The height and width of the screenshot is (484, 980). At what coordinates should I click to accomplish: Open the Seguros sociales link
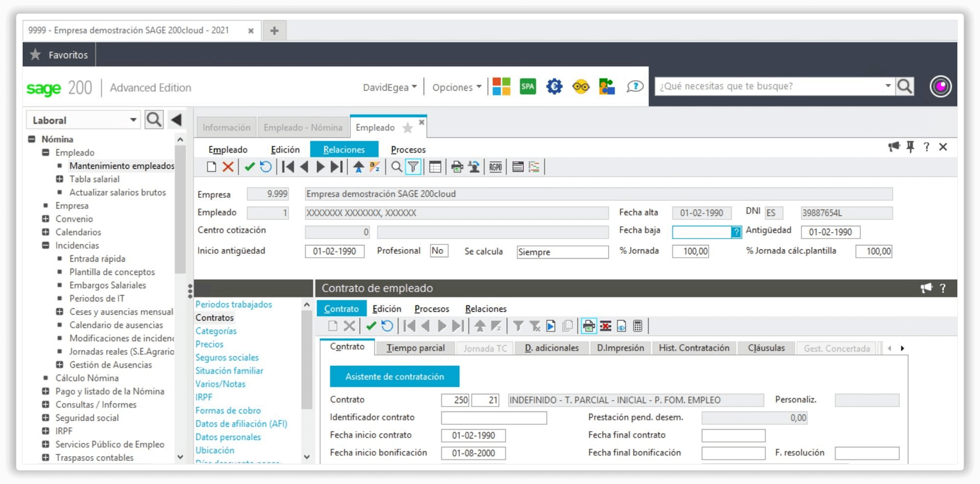point(227,357)
